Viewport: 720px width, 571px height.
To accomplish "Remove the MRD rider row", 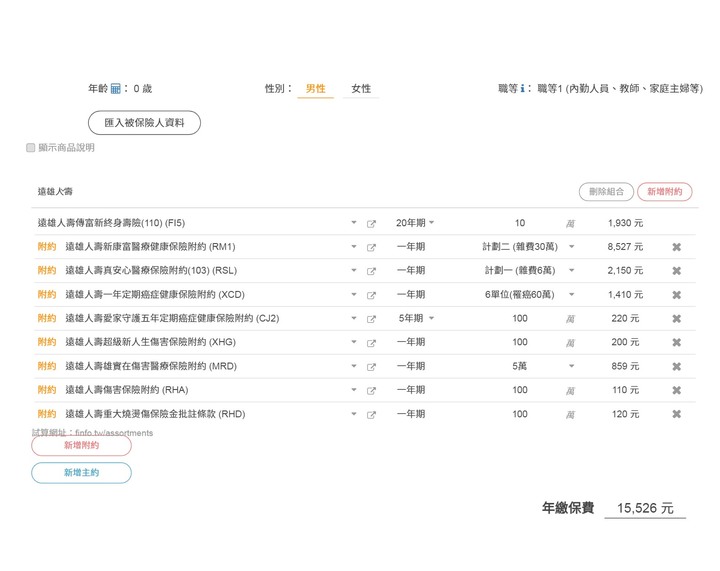I will 676,366.
